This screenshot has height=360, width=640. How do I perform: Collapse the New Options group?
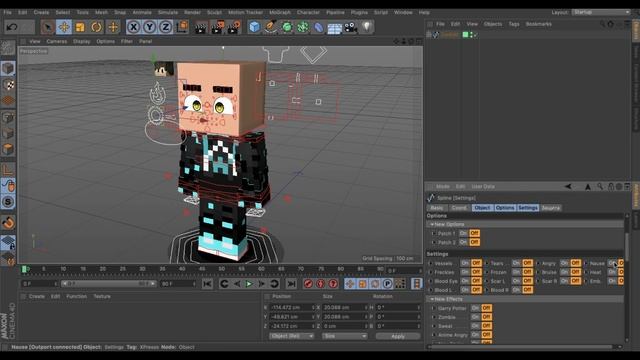(x=432, y=224)
